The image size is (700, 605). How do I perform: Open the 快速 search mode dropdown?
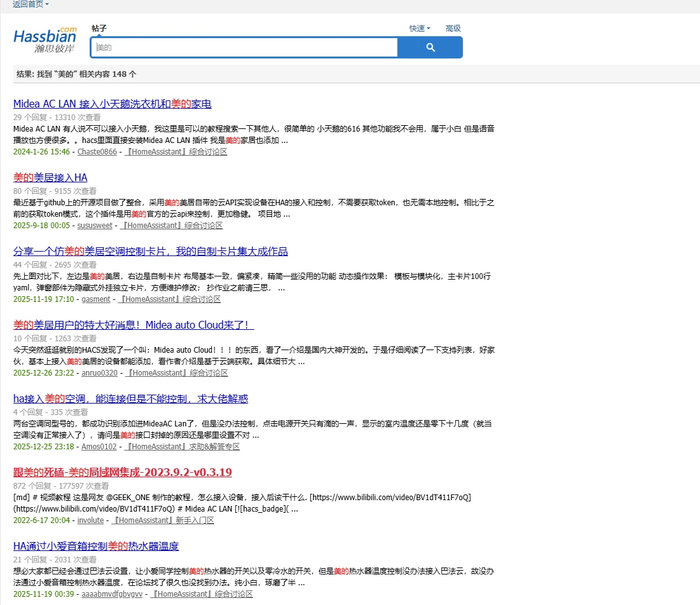420,29
